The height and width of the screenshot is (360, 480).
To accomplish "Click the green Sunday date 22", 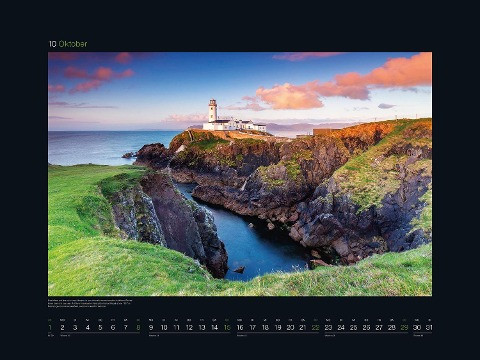I will 315,327.
